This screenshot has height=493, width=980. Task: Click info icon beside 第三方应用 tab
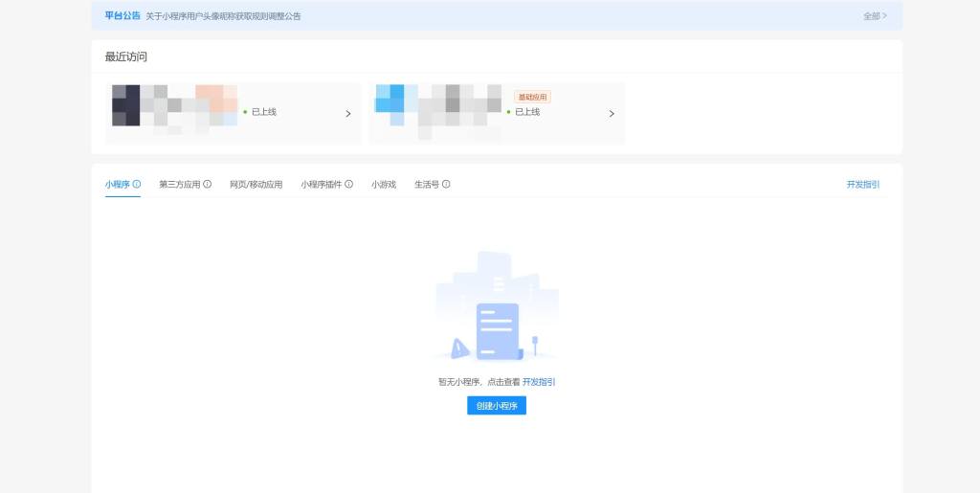tap(208, 184)
